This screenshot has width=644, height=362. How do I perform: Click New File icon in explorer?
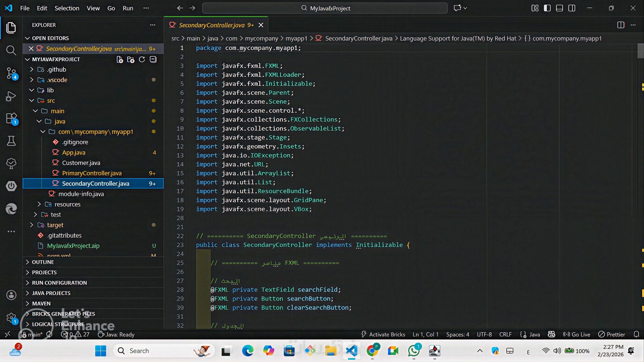click(120, 59)
